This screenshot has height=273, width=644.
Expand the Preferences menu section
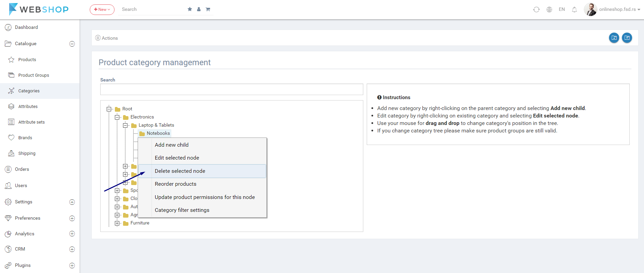coord(72,218)
